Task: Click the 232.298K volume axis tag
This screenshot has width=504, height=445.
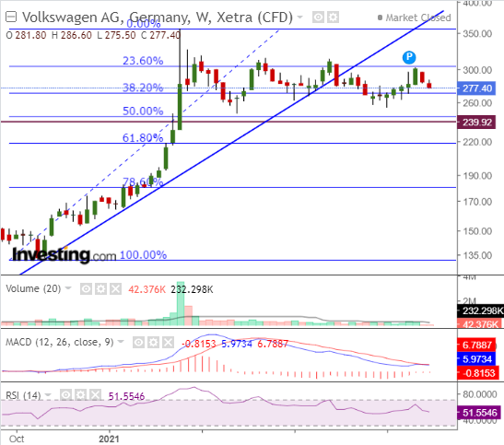Action: pos(481,310)
